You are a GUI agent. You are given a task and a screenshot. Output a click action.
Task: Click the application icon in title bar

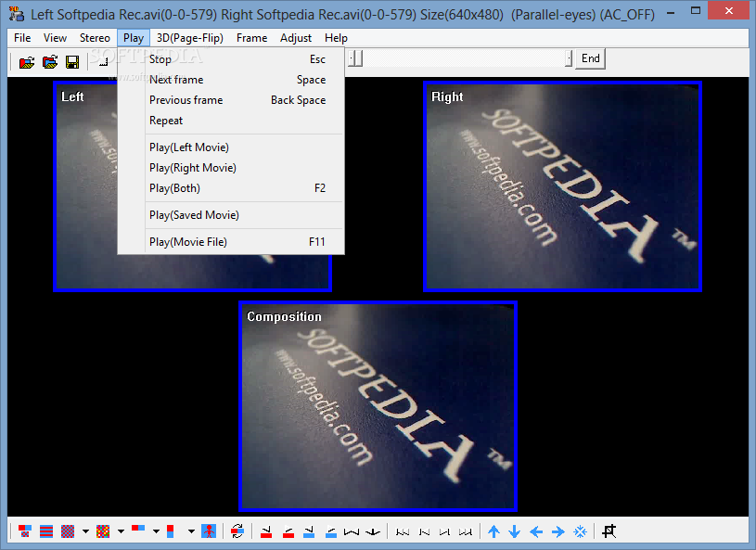tap(17, 14)
